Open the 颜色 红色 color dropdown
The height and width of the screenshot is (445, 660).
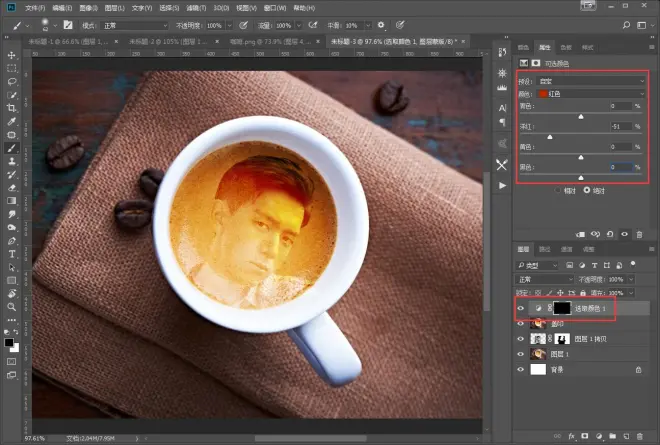tap(591, 94)
